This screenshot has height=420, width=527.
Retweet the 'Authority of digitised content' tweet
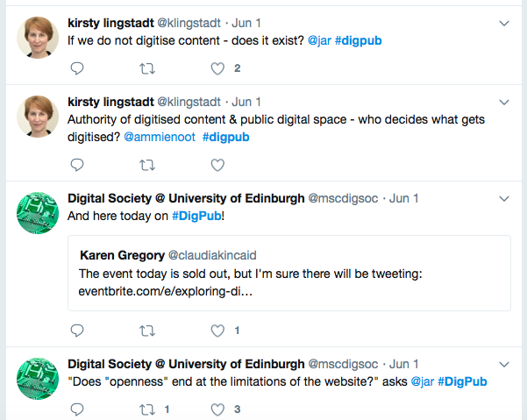click(147, 166)
